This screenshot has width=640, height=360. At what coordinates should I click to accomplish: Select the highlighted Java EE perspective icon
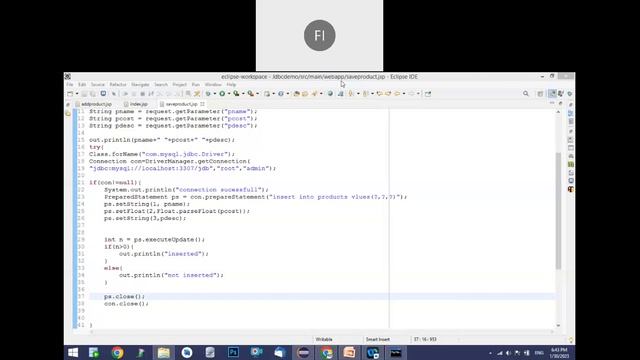click(x=552, y=93)
